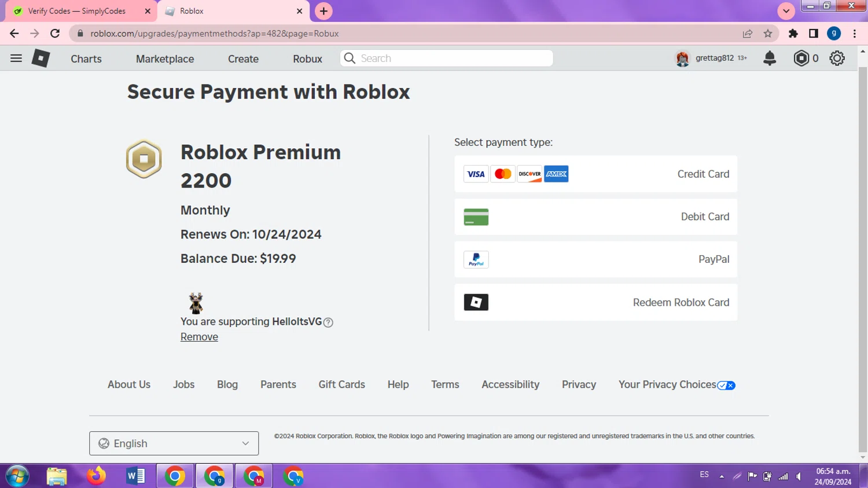Click the help question mark beside HelloItsVG
The image size is (868, 488).
tap(328, 322)
